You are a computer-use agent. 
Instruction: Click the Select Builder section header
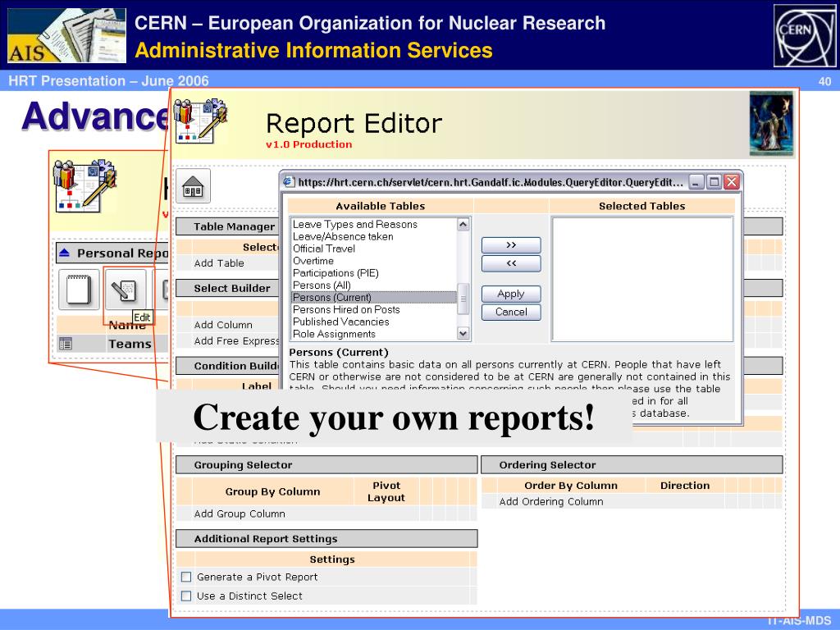[x=227, y=288]
